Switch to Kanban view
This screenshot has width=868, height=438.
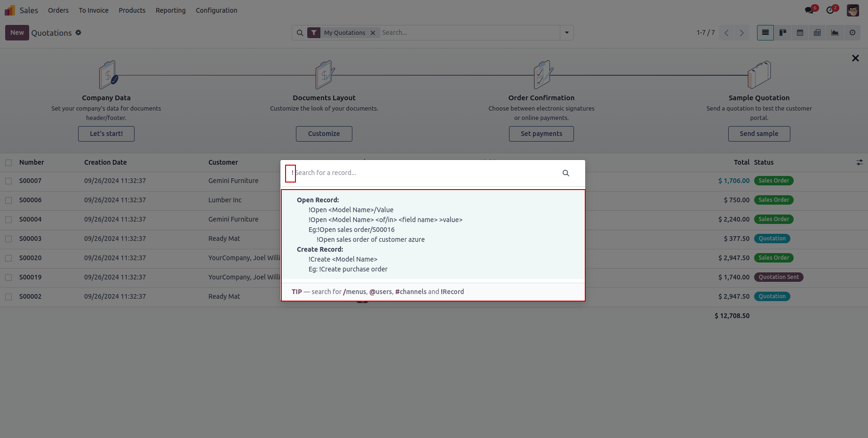click(x=783, y=32)
